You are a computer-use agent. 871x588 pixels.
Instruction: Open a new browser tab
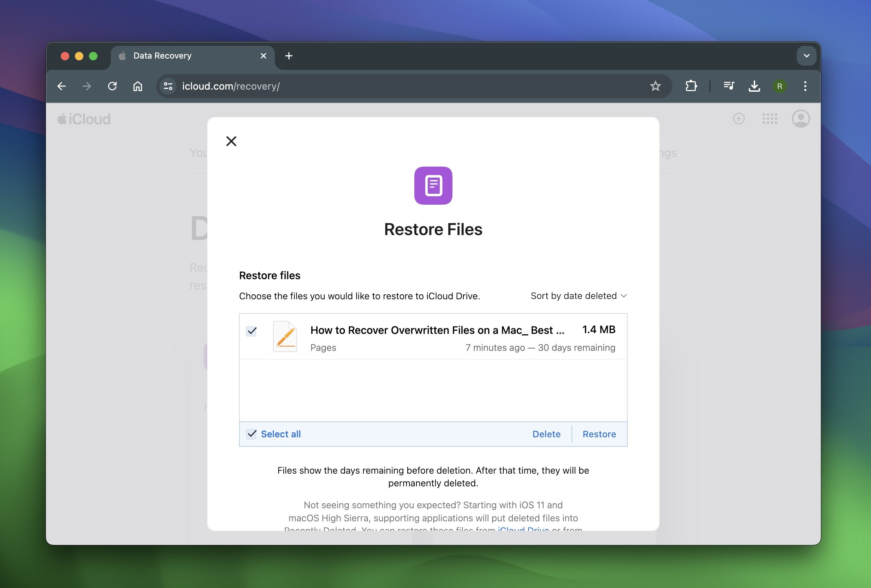[x=288, y=55]
